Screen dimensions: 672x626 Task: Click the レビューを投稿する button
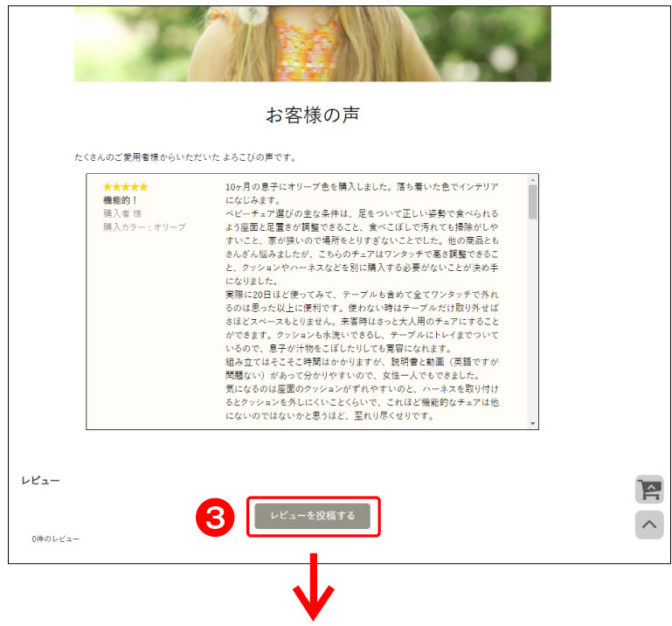tap(313, 516)
